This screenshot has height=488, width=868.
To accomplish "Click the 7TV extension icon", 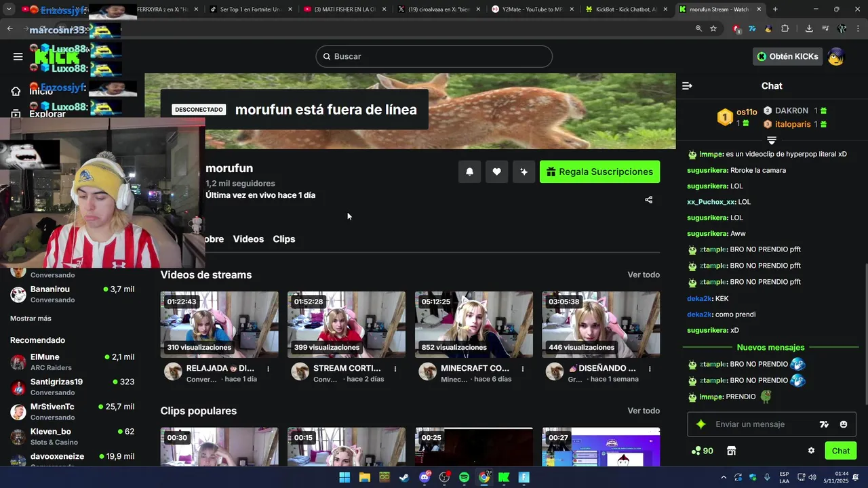I will click(x=752, y=28).
